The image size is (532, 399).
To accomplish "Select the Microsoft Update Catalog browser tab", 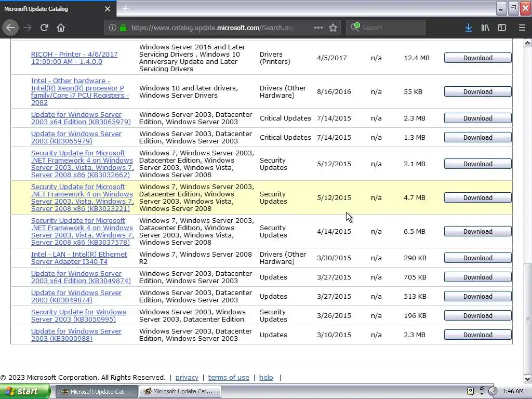I will pos(58,9).
